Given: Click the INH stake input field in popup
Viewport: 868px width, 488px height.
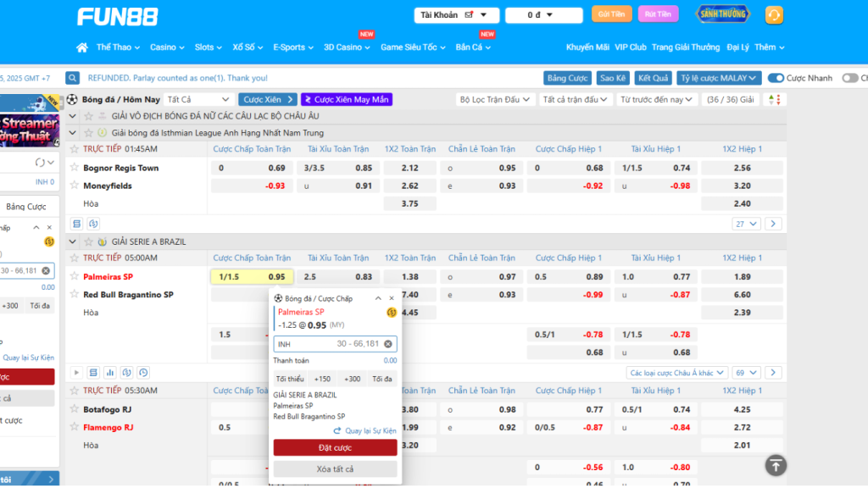Looking at the screenshot, I should (x=326, y=344).
